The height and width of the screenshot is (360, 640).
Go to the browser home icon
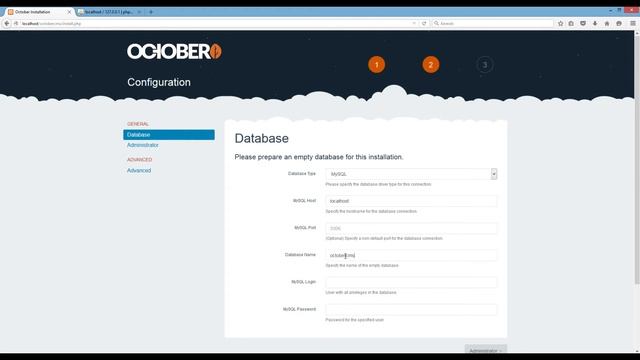[x=607, y=24]
